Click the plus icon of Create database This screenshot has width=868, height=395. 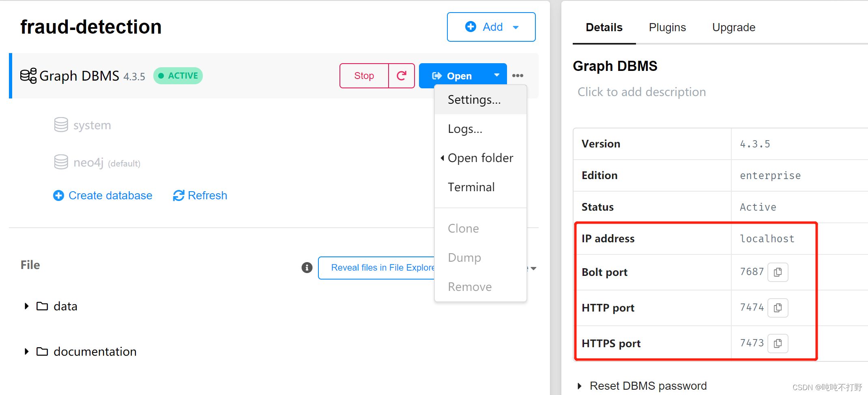tap(58, 196)
